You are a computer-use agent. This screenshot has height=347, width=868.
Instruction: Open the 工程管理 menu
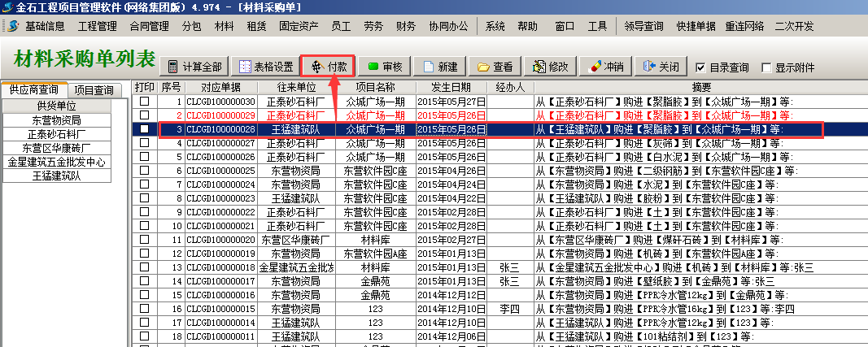[x=97, y=26]
